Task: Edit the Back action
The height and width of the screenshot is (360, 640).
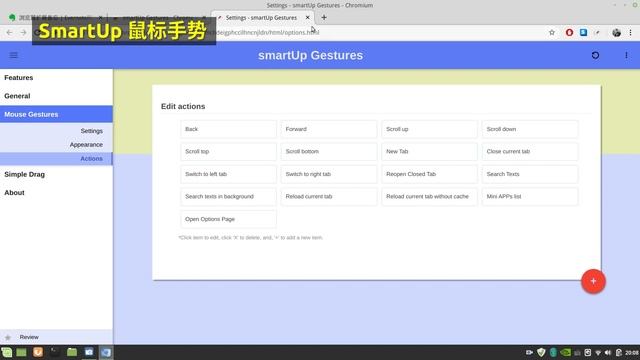Action: 228,129
